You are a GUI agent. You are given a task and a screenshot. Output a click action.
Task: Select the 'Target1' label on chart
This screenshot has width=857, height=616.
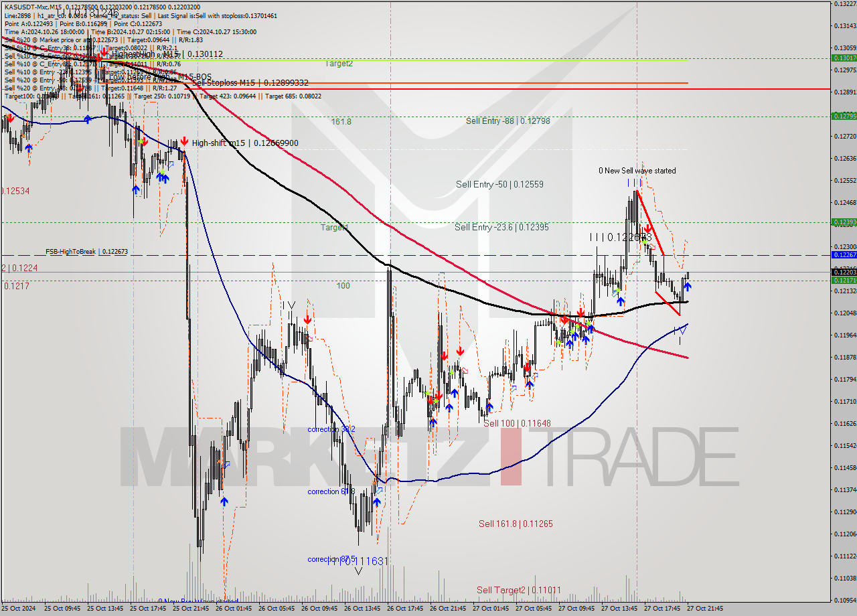pos(334,228)
